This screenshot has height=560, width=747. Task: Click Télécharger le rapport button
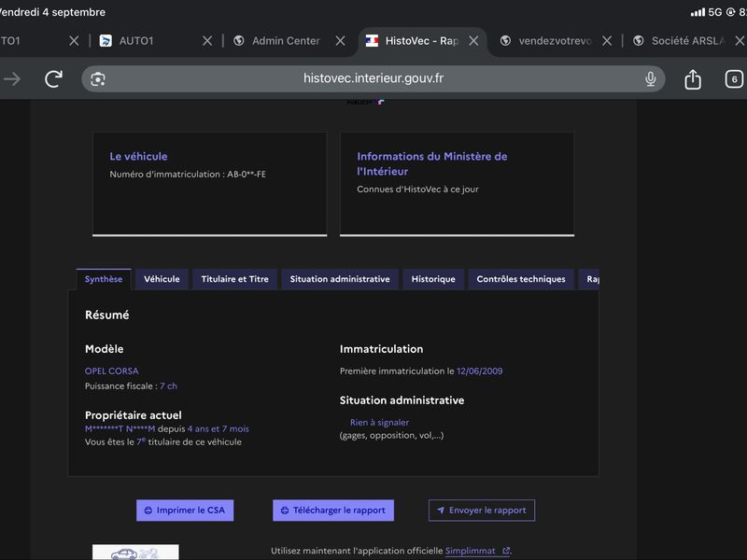click(333, 510)
